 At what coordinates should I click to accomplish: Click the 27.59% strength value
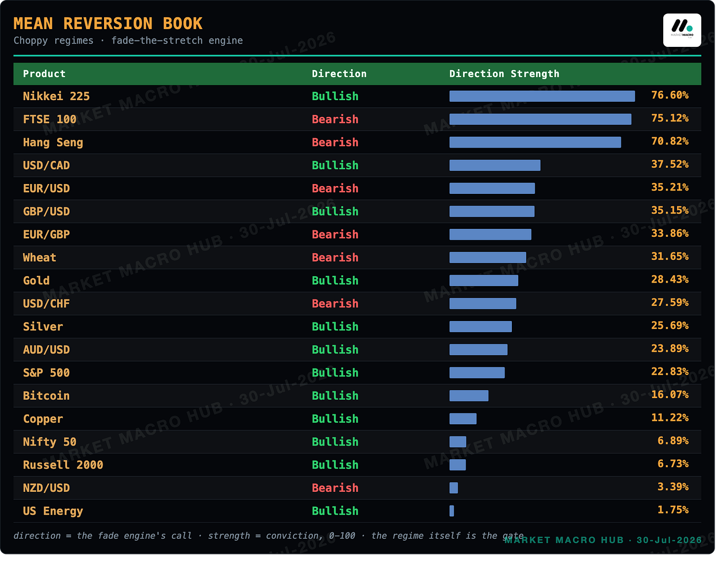670,302
